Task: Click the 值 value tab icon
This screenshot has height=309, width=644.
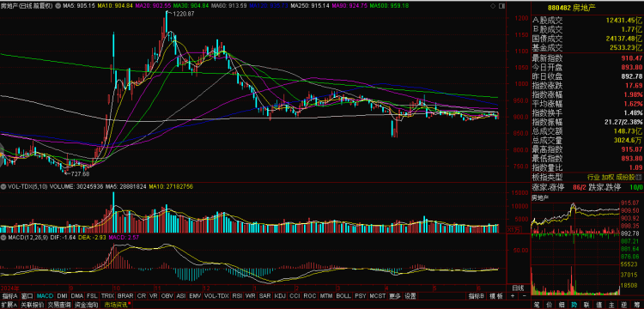Action: 599,305
